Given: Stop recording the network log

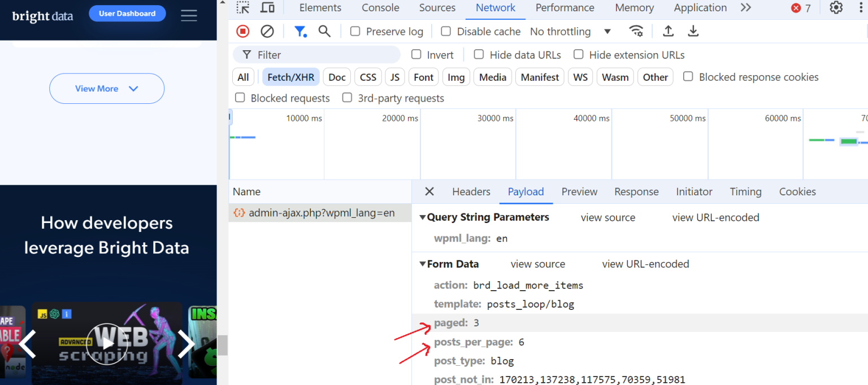Looking at the screenshot, I should click(x=242, y=31).
